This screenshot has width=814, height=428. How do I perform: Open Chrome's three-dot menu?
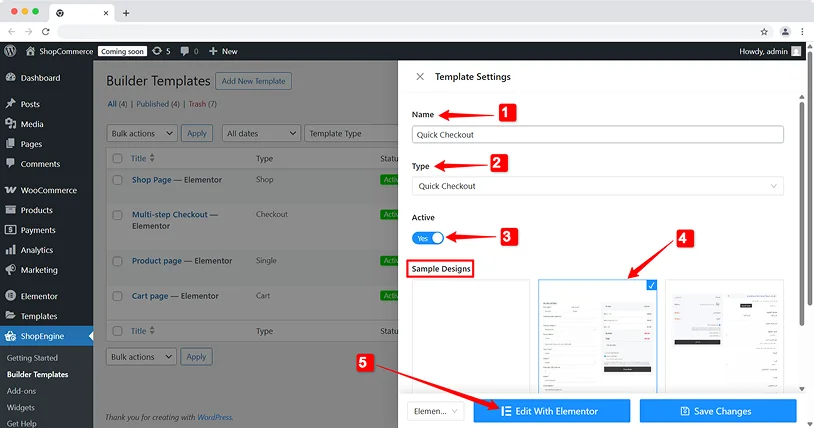coord(802,32)
